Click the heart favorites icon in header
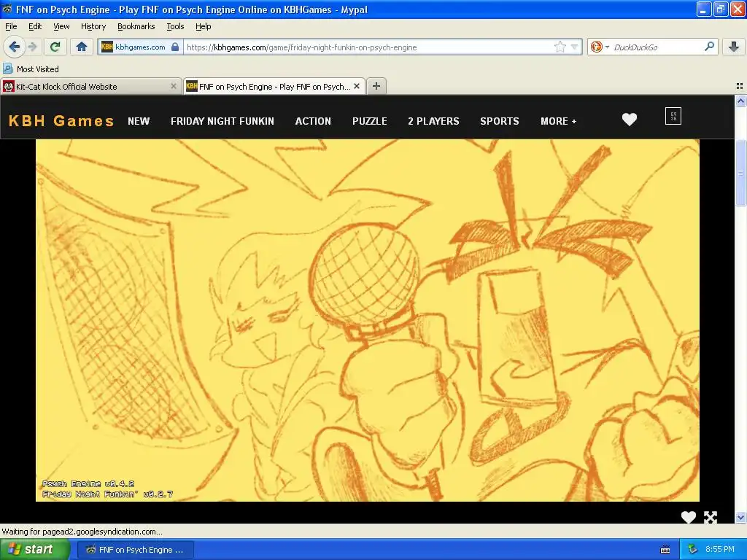This screenshot has width=747, height=560. 630,120
